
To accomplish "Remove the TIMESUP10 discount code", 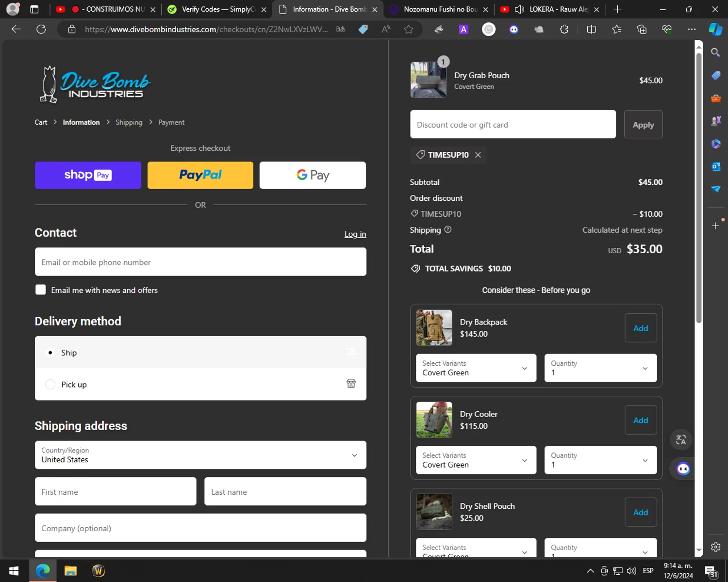I will click(x=478, y=155).
